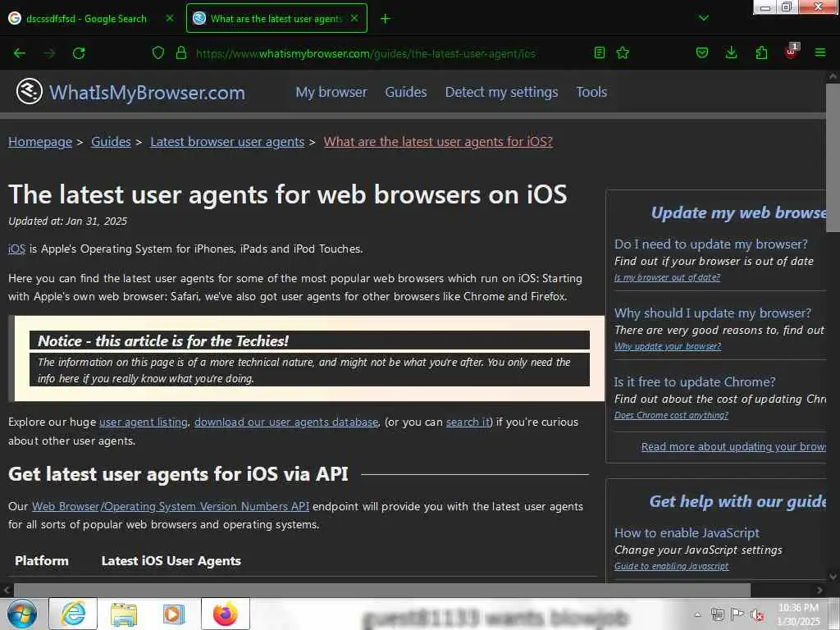Select the What are the latest user agents tab
This screenshot has width=840, height=630.
pyautogui.click(x=276, y=19)
